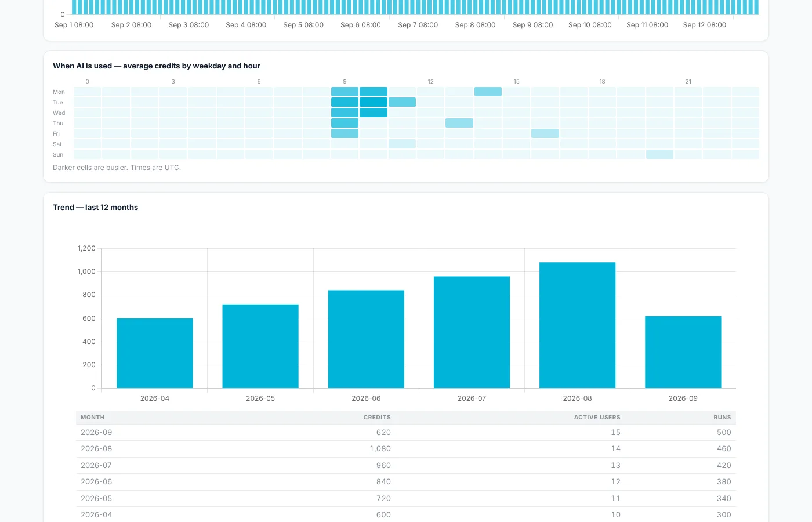Click the Saturday 11:00 heatmap cell

click(402, 144)
